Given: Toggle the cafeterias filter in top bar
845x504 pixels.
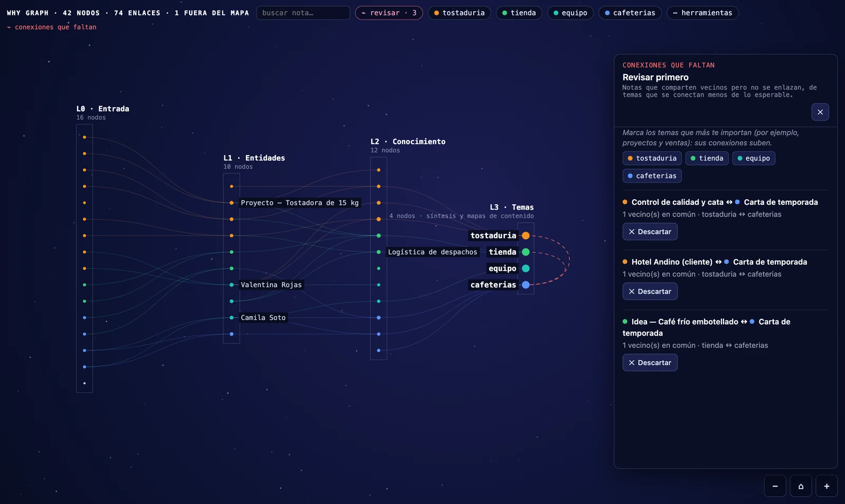Looking at the screenshot, I should tap(630, 13).
